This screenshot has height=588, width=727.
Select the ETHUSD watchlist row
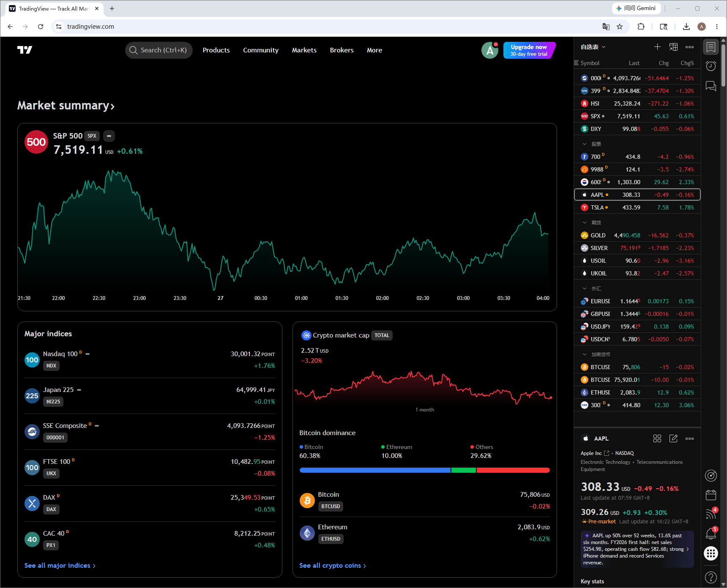point(637,392)
